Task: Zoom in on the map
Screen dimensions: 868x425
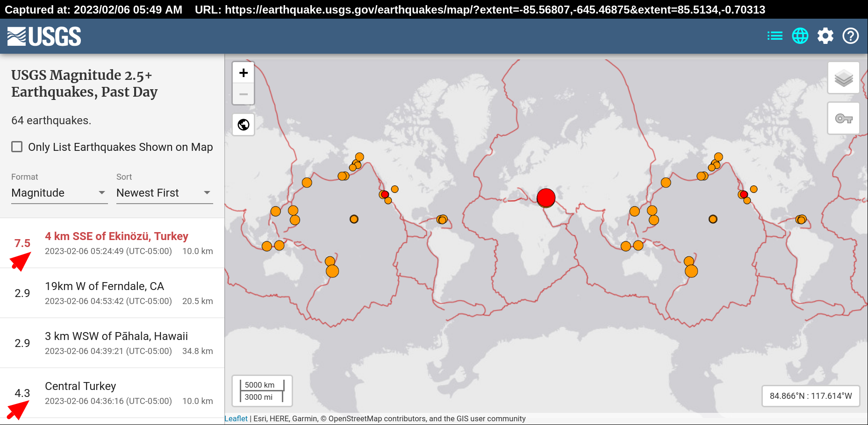Action: pos(244,73)
